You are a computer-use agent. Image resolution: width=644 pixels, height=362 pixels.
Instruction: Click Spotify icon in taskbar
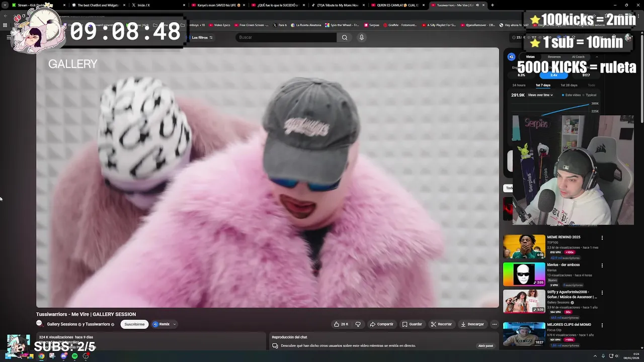pyautogui.click(x=74, y=356)
